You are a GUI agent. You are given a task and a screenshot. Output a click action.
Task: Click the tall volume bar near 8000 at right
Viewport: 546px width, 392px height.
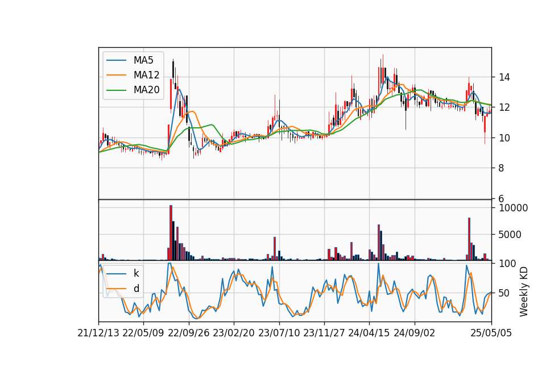tap(469, 239)
